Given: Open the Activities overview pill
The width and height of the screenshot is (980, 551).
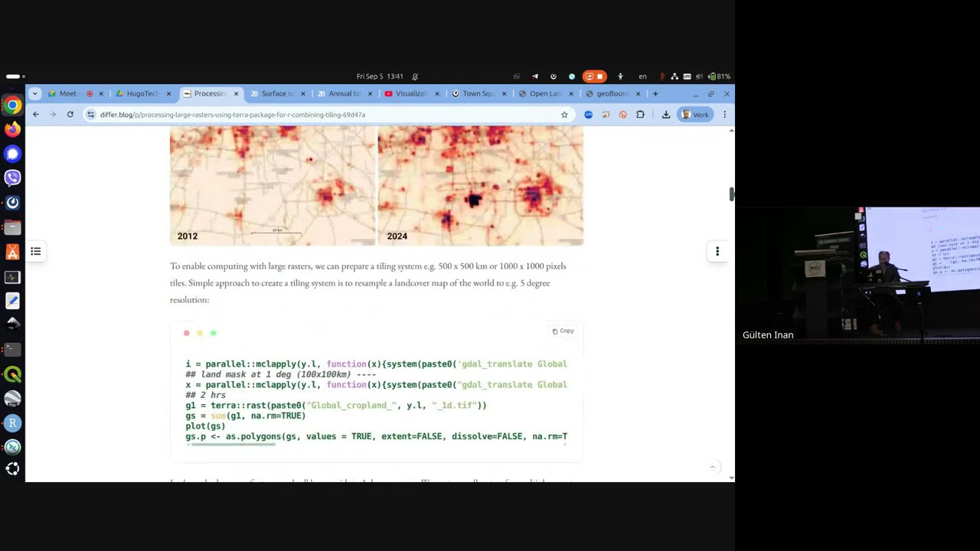Looking at the screenshot, I should (x=15, y=77).
